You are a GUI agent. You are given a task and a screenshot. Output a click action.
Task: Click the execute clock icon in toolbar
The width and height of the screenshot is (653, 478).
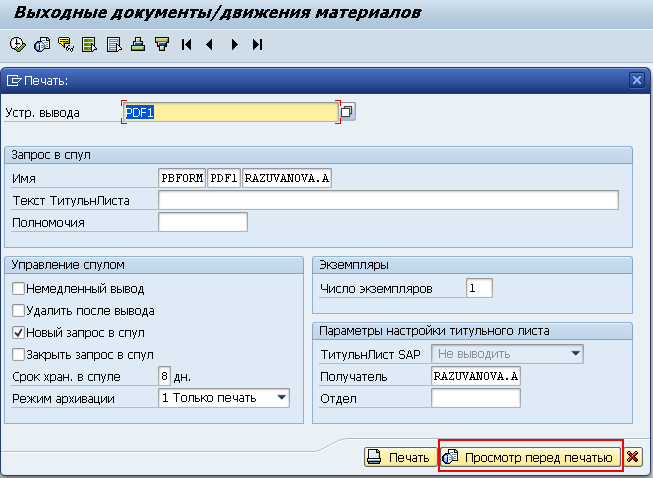[17, 44]
